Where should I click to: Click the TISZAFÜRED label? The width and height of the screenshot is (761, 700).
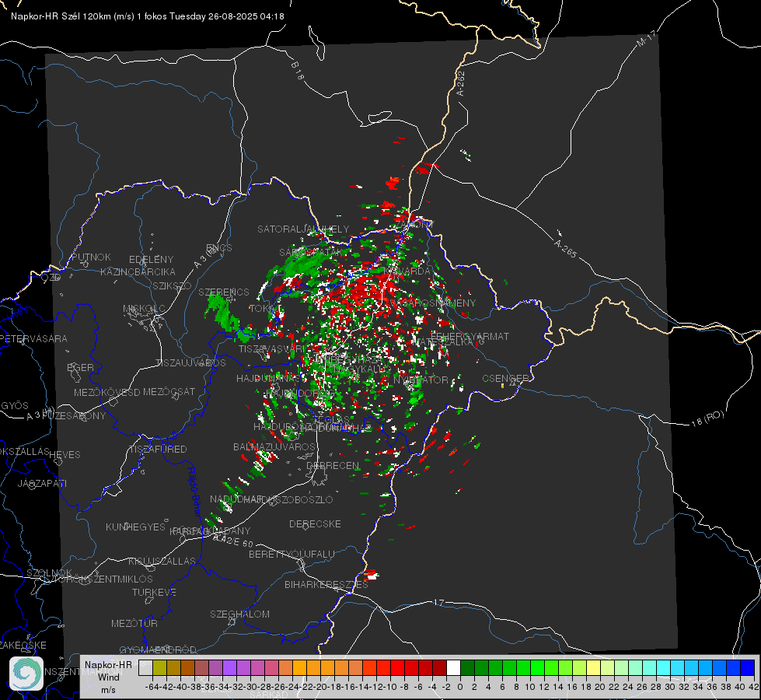158,450
